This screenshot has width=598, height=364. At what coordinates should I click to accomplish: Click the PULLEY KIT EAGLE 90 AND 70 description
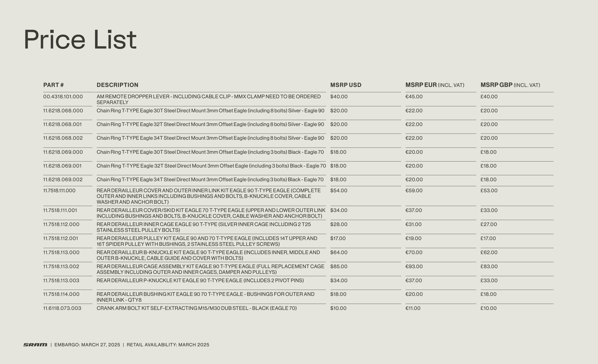coord(207,241)
